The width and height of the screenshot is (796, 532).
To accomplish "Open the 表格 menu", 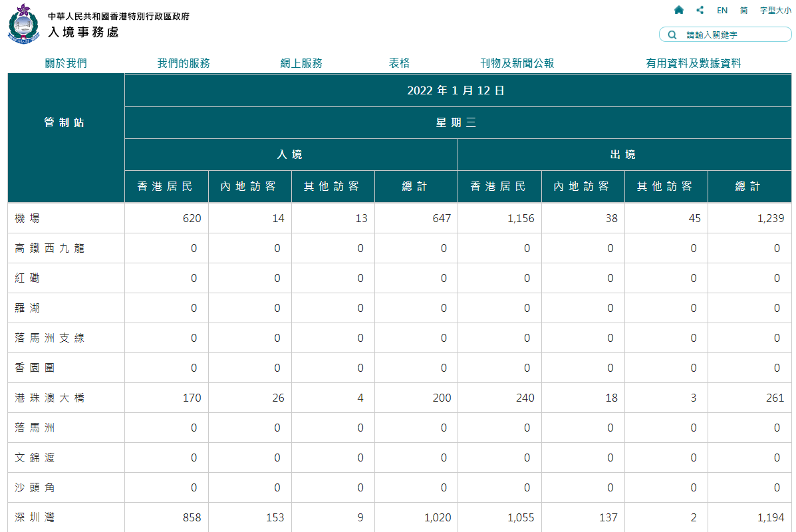I will (399, 63).
